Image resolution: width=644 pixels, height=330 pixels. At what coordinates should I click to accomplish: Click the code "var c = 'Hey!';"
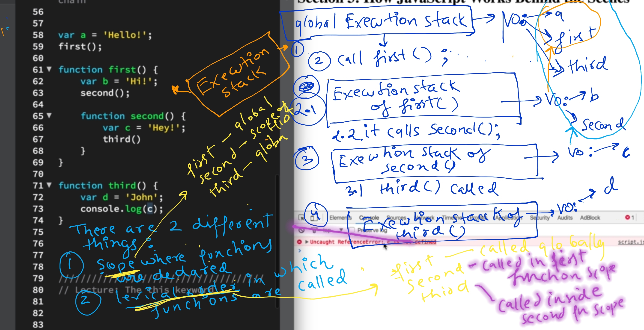coord(144,128)
